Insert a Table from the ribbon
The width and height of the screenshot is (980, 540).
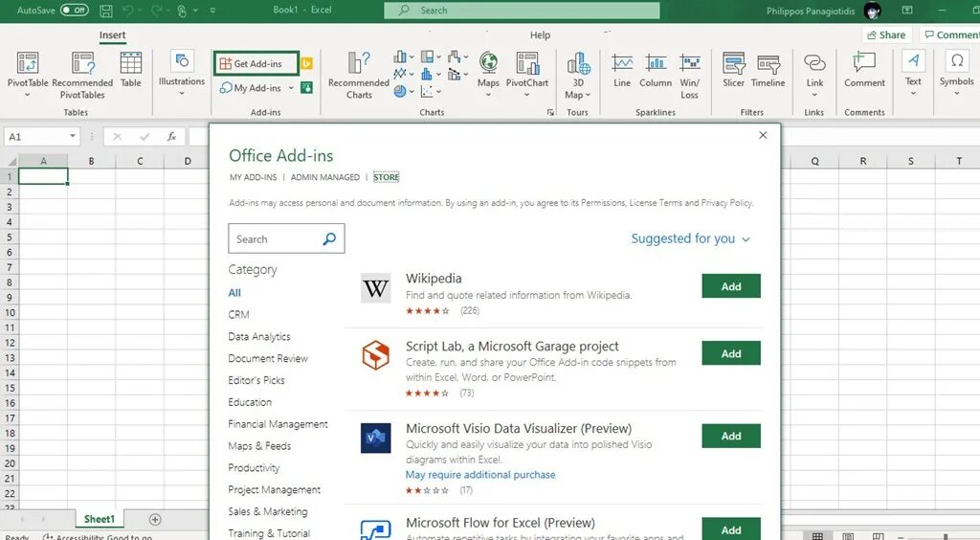[x=130, y=69]
